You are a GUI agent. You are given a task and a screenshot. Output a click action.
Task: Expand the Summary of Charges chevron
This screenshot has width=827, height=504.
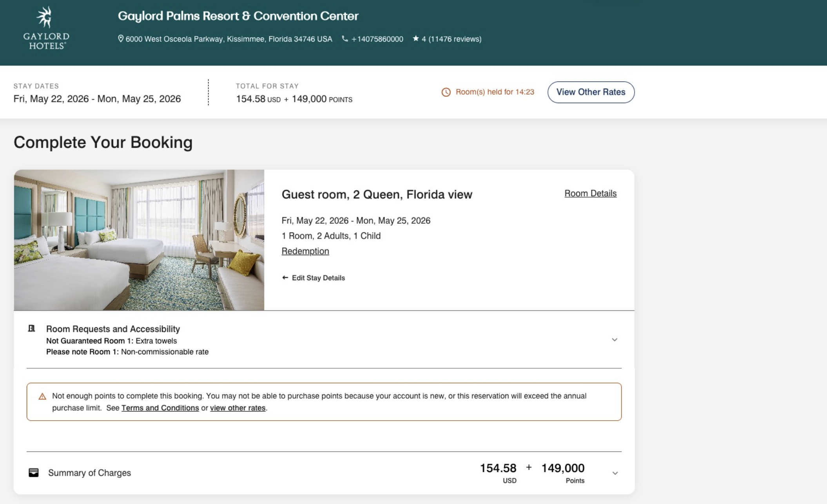615,473
